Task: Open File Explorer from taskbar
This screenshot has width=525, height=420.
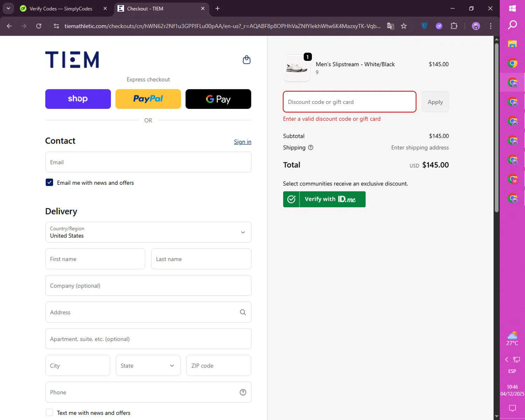Action: click(x=512, y=44)
